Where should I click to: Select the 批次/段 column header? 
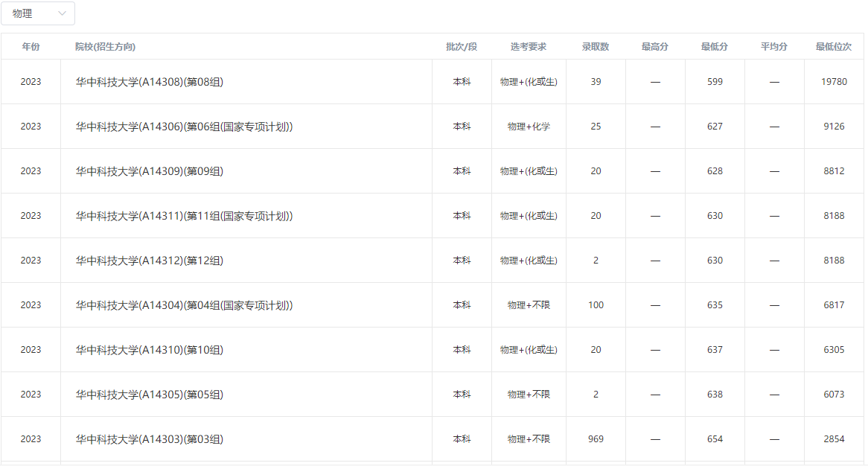(x=462, y=47)
